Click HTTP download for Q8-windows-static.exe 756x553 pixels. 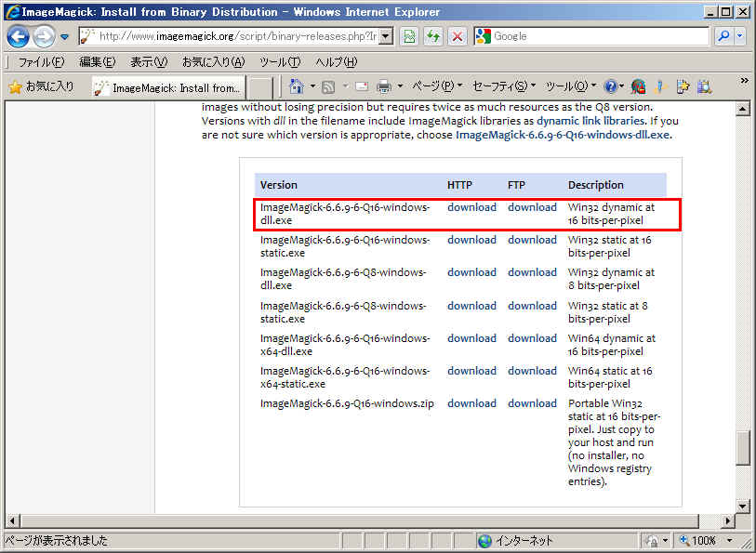[471, 306]
